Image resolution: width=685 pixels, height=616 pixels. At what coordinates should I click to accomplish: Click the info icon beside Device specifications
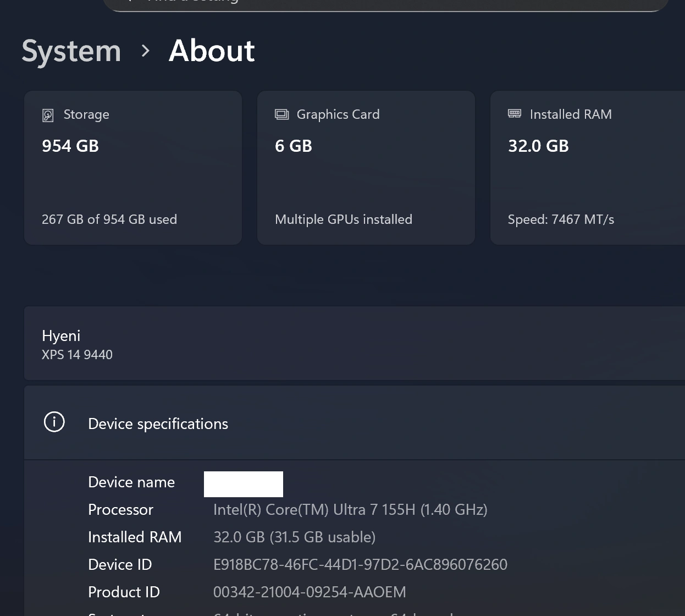coord(54,422)
